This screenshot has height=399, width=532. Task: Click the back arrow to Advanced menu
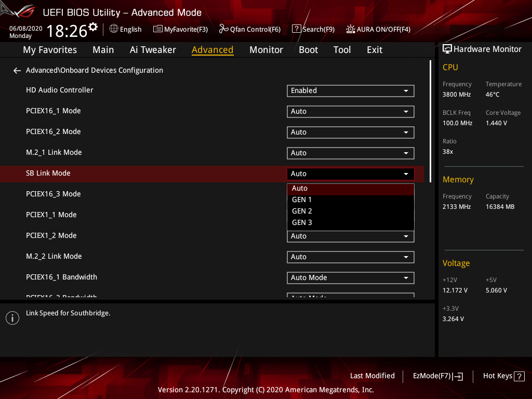coord(17,71)
